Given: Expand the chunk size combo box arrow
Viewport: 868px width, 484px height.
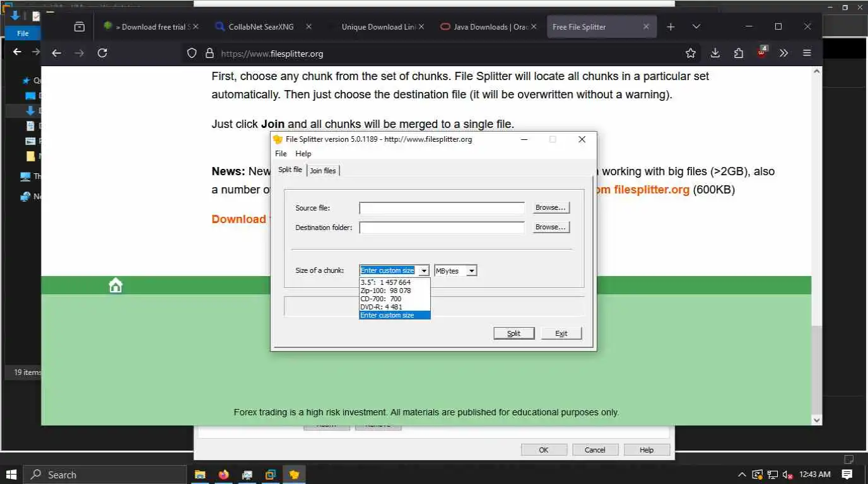Looking at the screenshot, I should click(424, 270).
